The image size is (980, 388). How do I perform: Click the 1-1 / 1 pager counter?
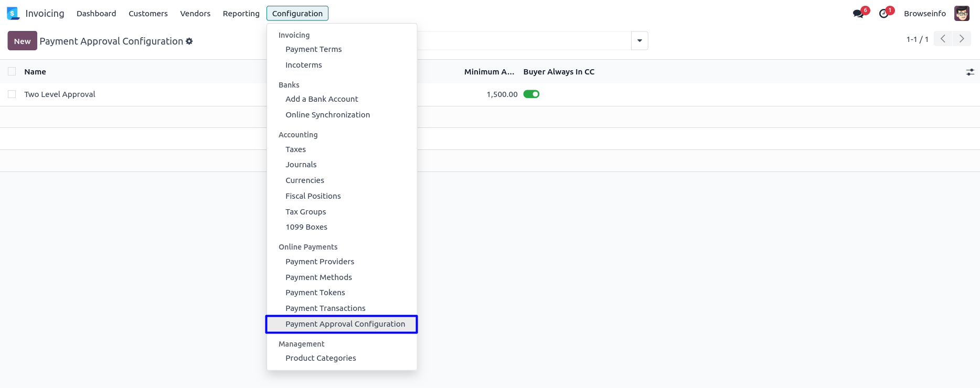[x=917, y=39]
